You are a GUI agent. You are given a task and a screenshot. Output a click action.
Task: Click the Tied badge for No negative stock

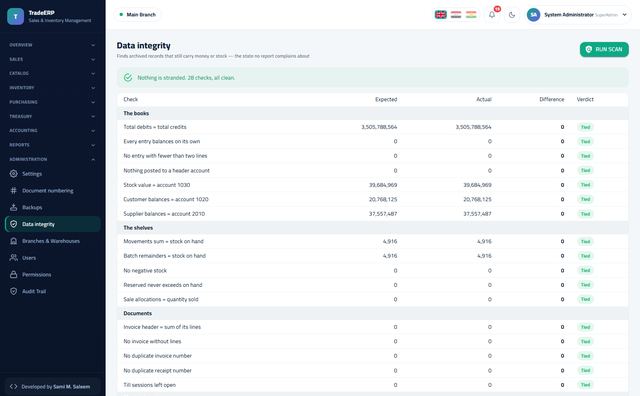click(585, 270)
